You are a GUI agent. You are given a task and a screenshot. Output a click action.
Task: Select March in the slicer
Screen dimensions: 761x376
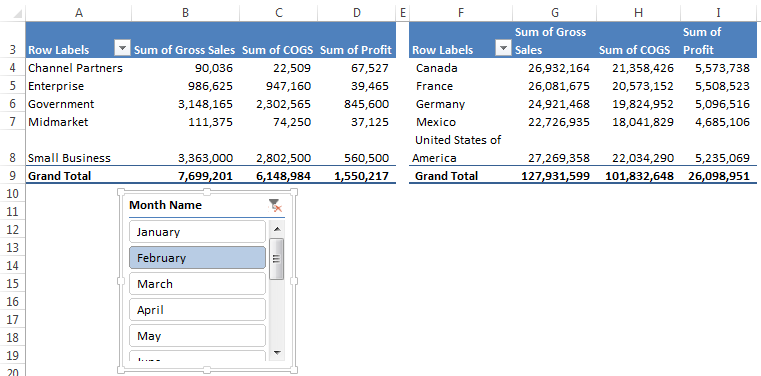point(198,284)
